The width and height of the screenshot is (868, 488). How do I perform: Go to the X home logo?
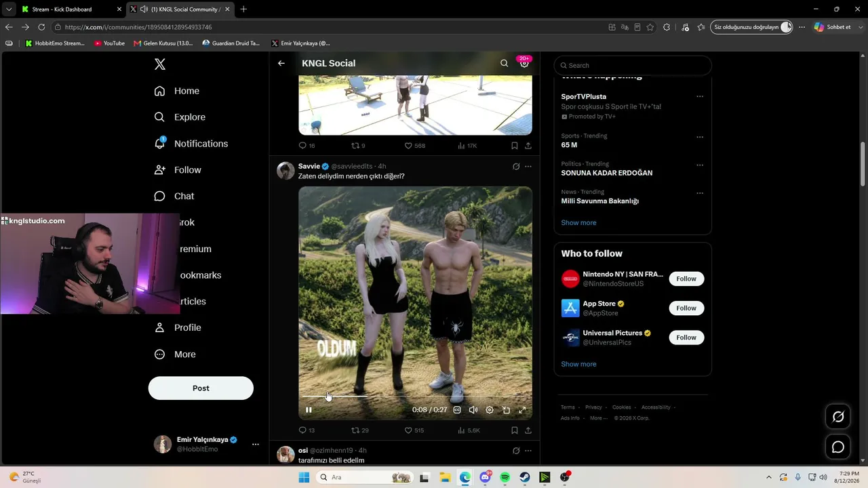pyautogui.click(x=160, y=64)
